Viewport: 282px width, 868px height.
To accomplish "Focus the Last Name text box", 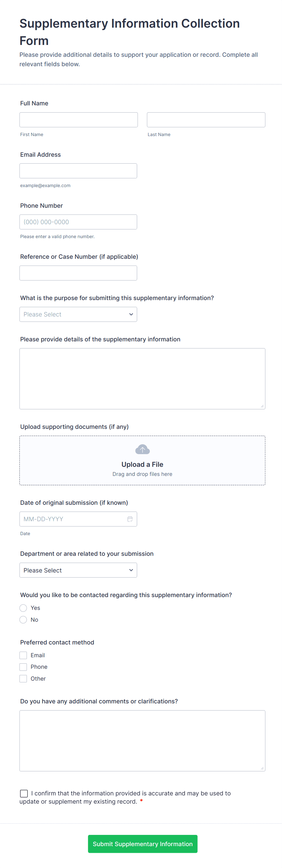I will 206,120.
